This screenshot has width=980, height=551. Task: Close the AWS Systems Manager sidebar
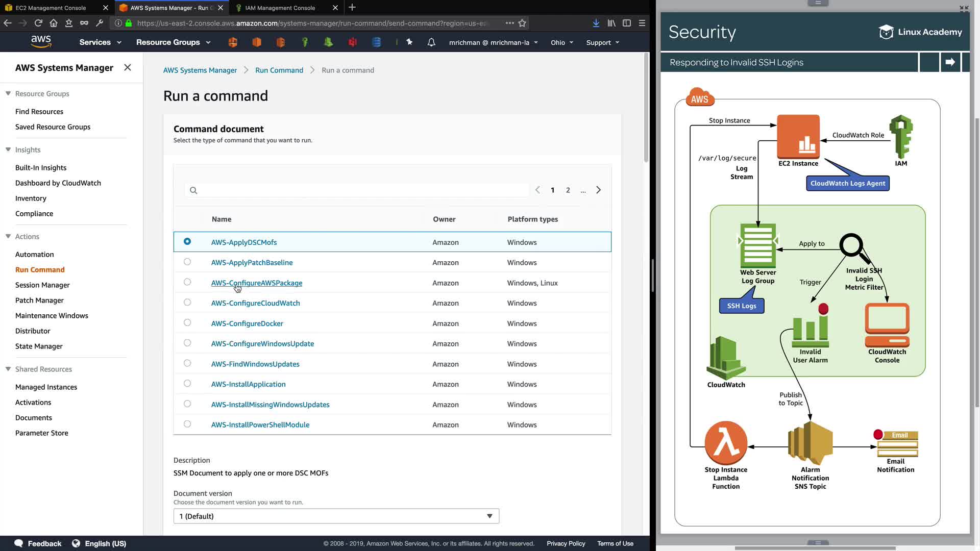pos(128,67)
